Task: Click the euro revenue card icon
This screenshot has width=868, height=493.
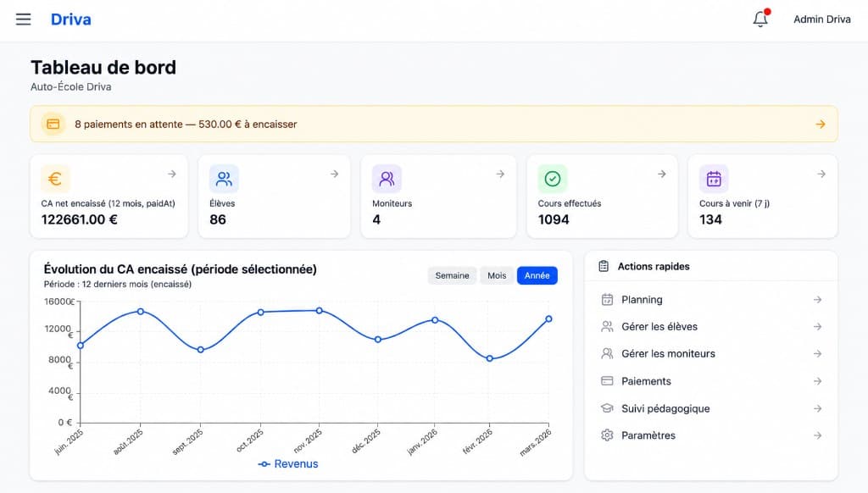Action: coord(55,179)
